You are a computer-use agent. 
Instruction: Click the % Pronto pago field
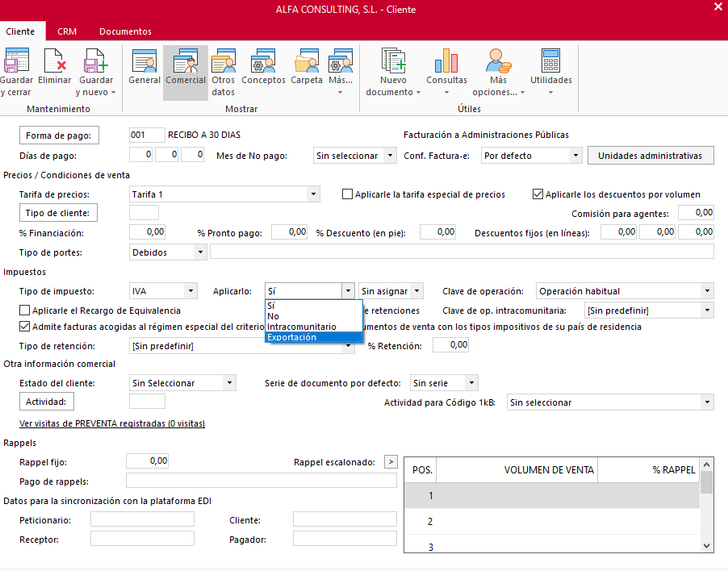click(289, 232)
